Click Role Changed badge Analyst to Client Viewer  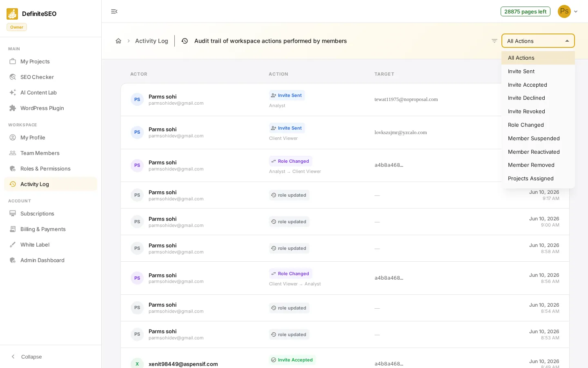[290, 161]
